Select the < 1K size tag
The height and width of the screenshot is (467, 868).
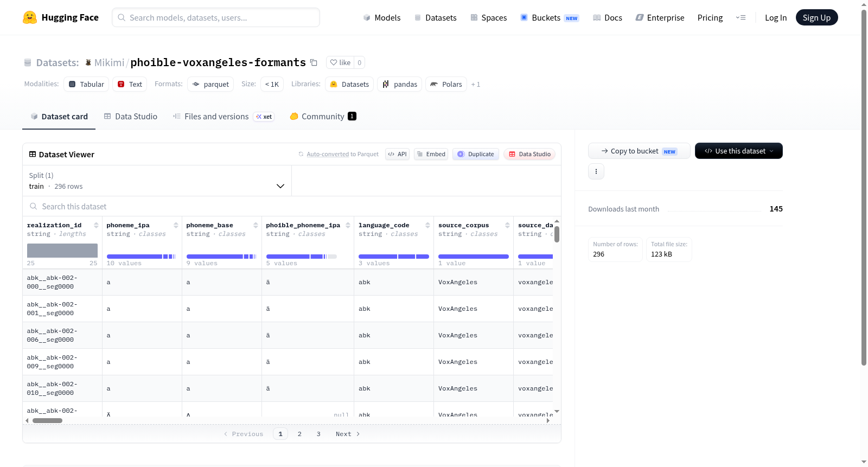pos(272,84)
